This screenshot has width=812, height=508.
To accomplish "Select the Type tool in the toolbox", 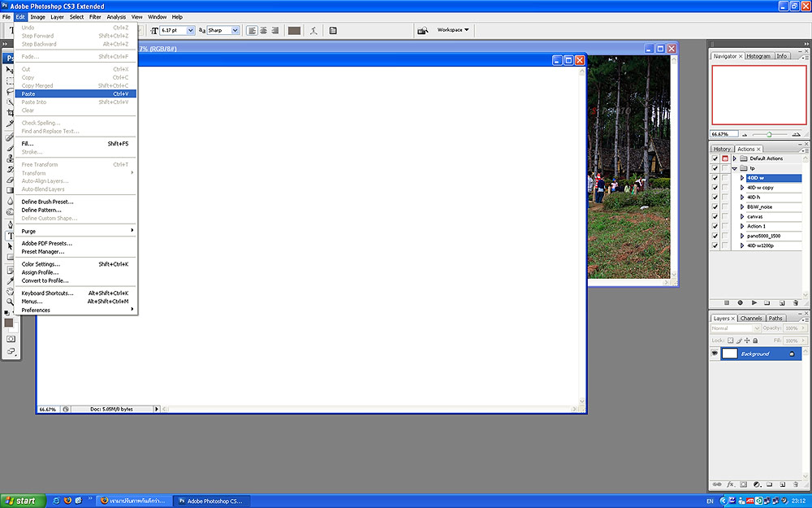I will tap(11, 236).
